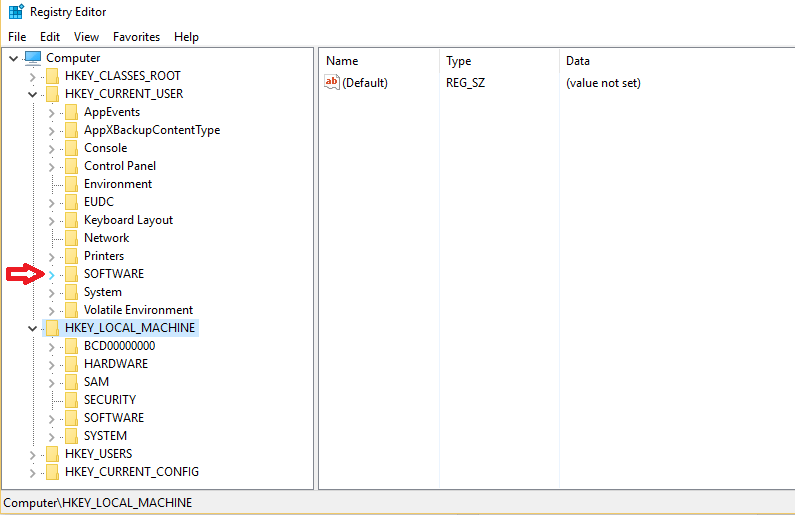Expand Control Panel key chevron

tap(51, 167)
